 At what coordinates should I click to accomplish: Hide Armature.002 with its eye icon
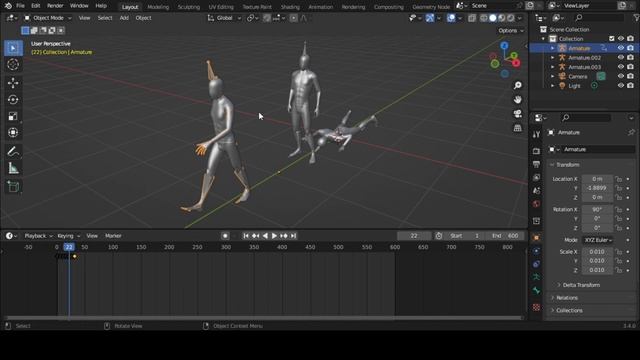pyautogui.click(x=621, y=58)
